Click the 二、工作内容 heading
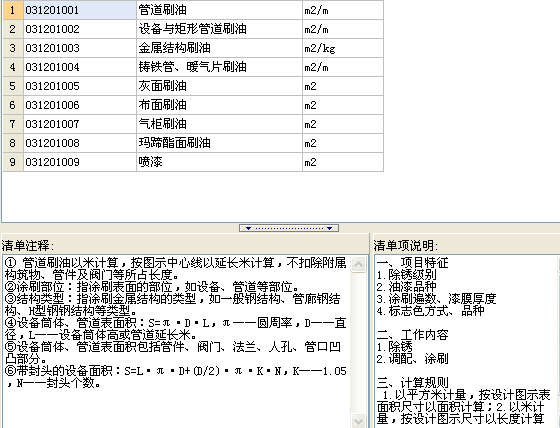This screenshot has height=428, width=560. click(412, 335)
